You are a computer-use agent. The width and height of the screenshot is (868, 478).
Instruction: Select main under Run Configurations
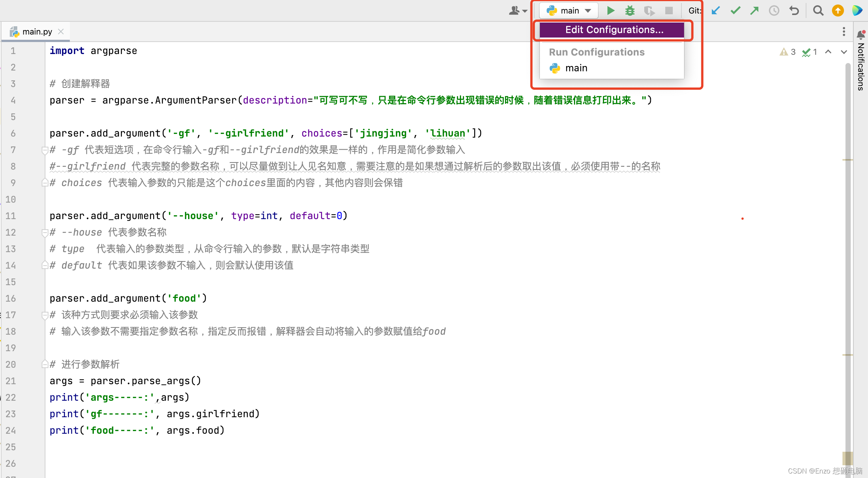pos(576,68)
